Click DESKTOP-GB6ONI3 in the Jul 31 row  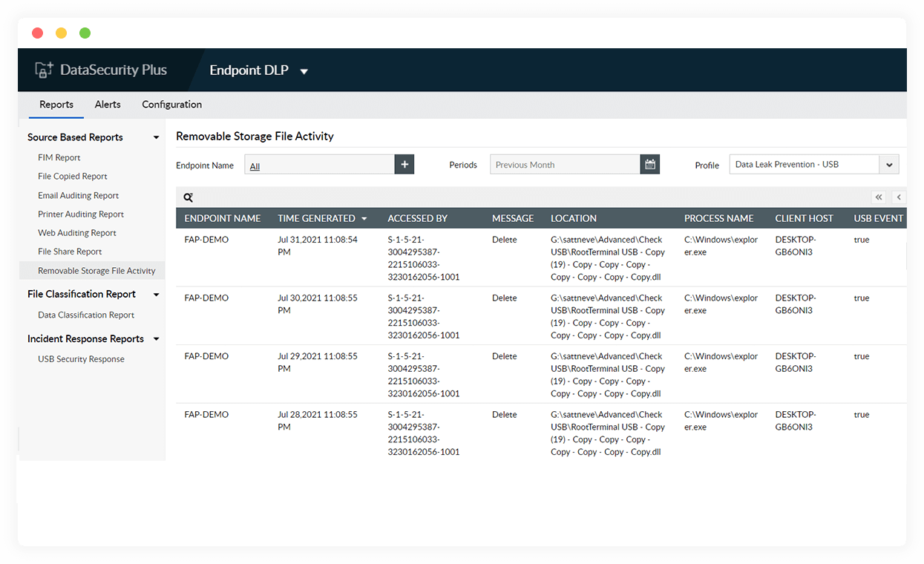[x=796, y=246]
